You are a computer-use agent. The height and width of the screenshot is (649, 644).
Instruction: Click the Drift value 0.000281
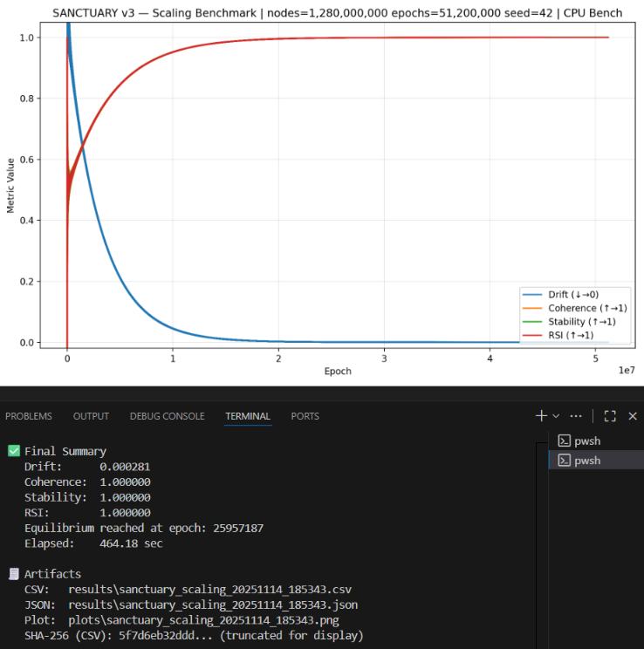pos(125,467)
